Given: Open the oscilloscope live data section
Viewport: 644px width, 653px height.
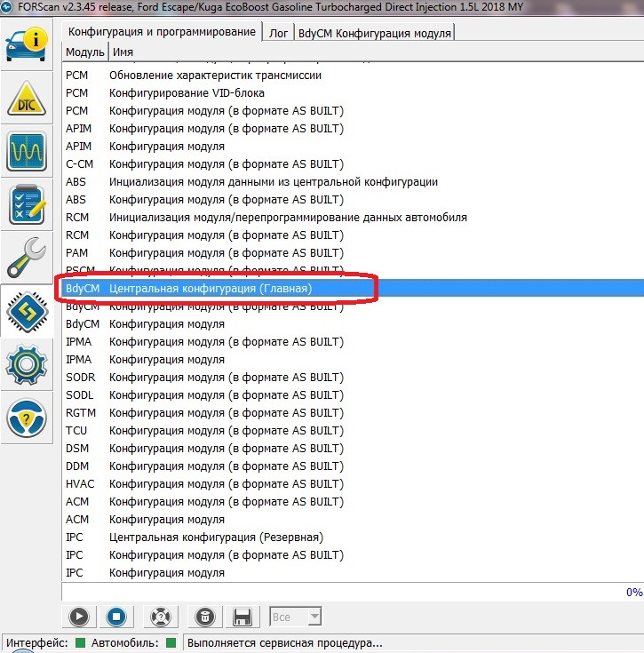Looking at the screenshot, I should coord(27,152).
